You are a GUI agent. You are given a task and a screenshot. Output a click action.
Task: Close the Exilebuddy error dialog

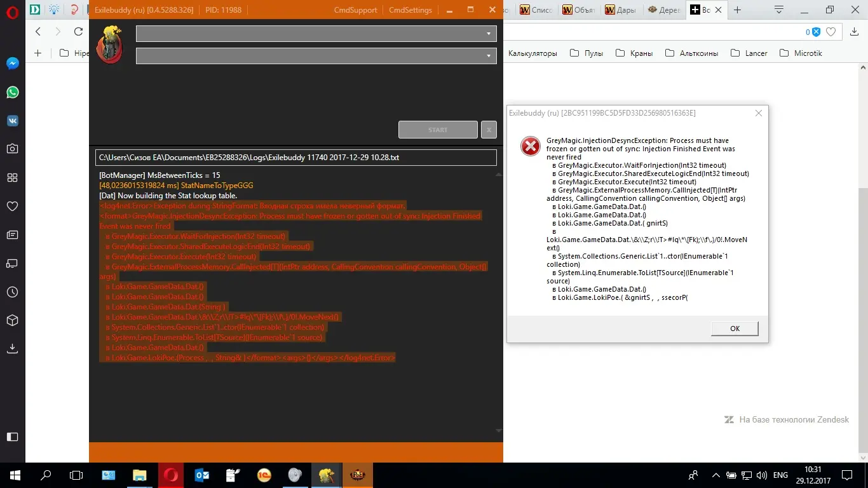[758, 113]
